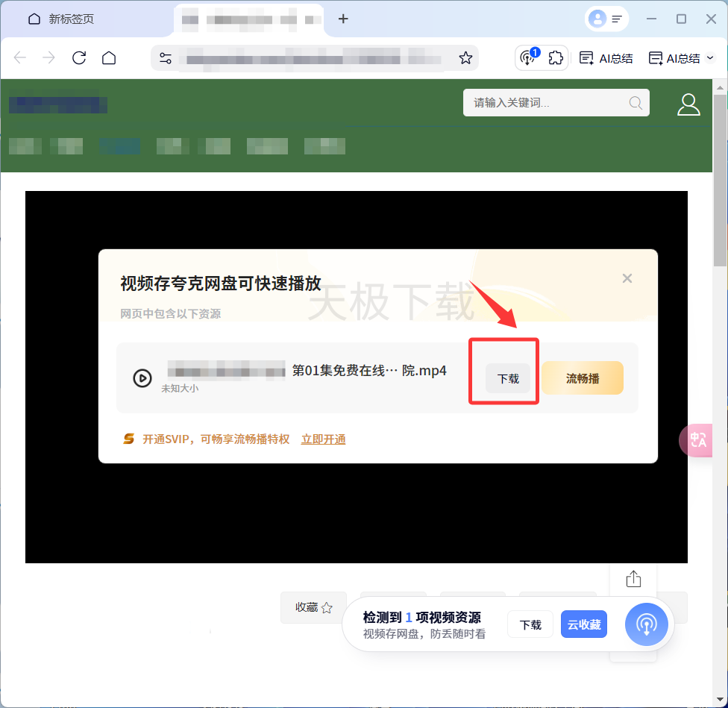Open site settings icon in address bar

click(x=166, y=58)
